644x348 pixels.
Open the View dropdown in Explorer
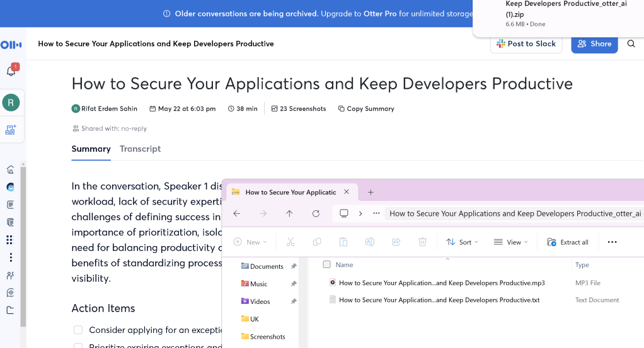coord(511,242)
